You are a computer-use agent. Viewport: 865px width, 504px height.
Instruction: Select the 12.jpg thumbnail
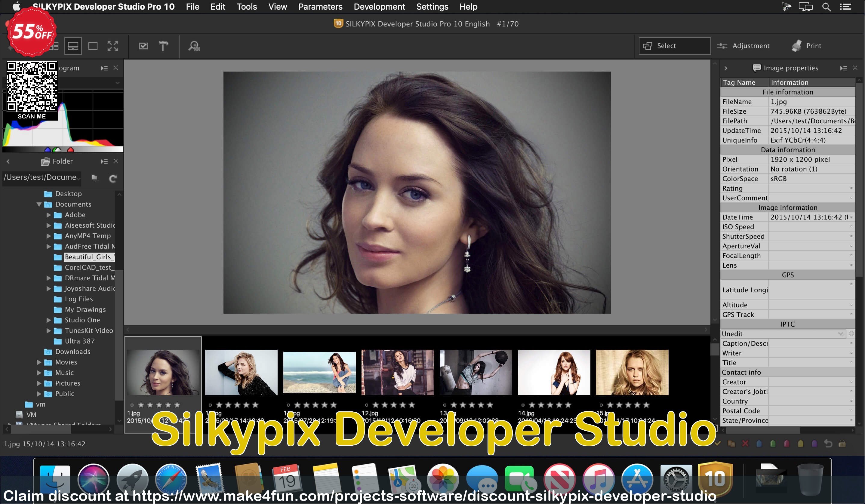pos(398,373)
